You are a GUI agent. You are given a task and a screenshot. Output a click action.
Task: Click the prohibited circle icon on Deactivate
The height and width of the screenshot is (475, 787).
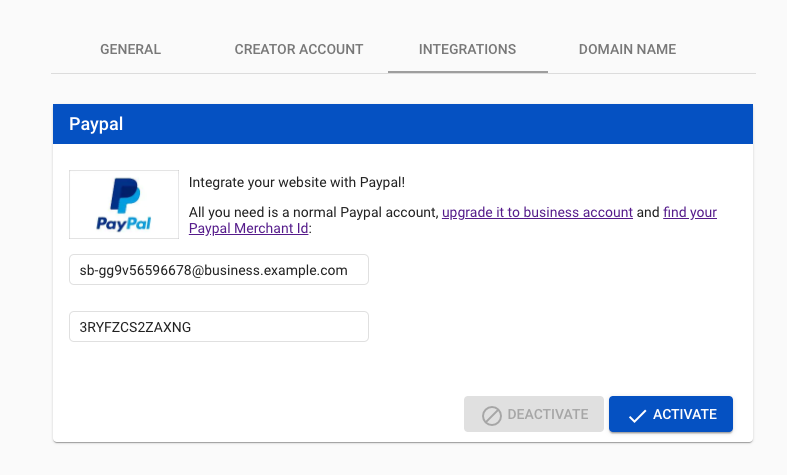point(491,416)
